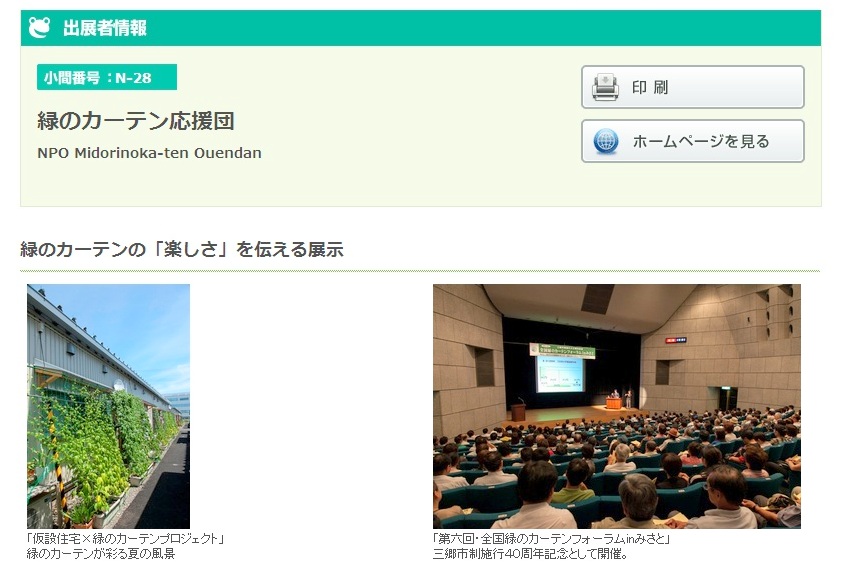Click the green divider line under heading
Image resolution: width=842 pixels, height=585 pixels.
420,271
